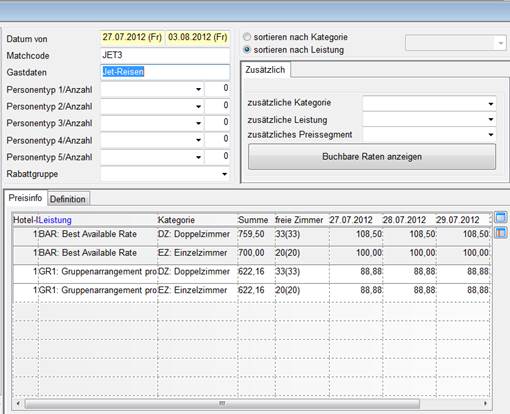Expand the Rabattgruppe dropdown
Screen dimensions: 510x414
point(224,174)
